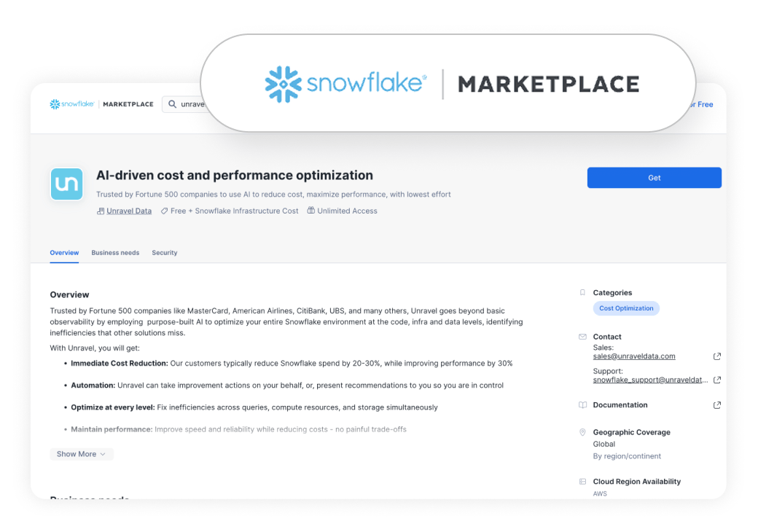Click the 'Geographic Coverage' heading
The height and width of the screenshot is (532, 758).
[x=632, y=432]
